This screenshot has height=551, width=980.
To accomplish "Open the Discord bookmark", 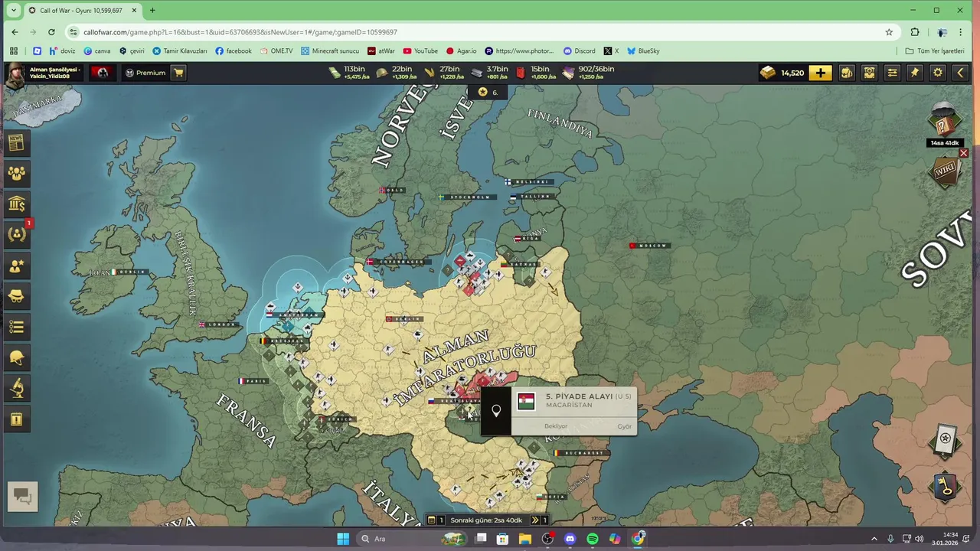I will [x=579, y=51].
